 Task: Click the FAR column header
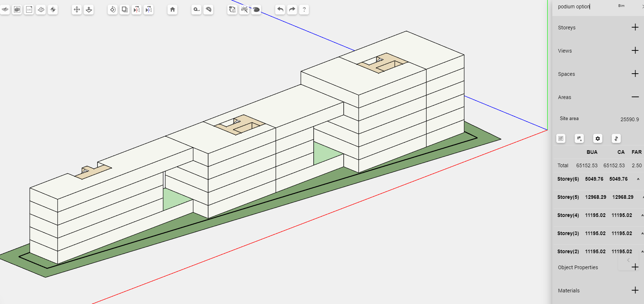click(636, 152)
